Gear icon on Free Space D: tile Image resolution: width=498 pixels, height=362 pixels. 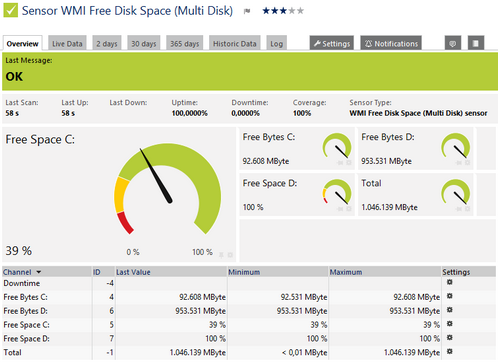[349, 209]
